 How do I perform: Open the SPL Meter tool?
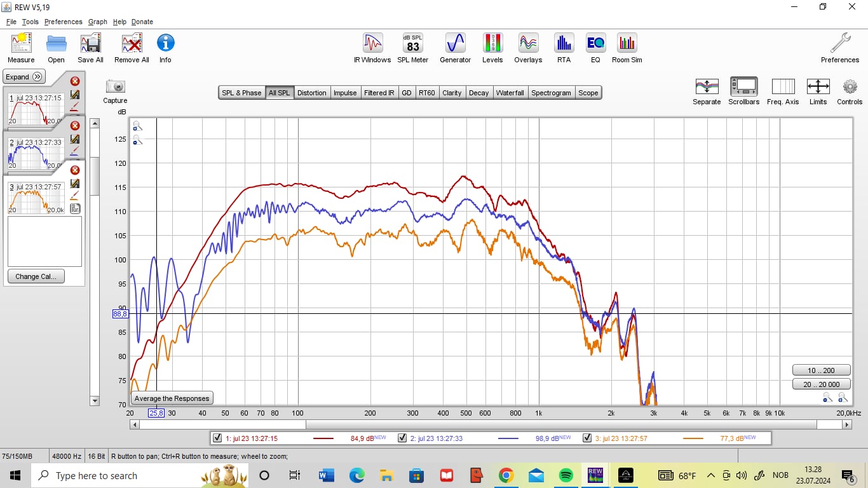click(x=413, y=44)
